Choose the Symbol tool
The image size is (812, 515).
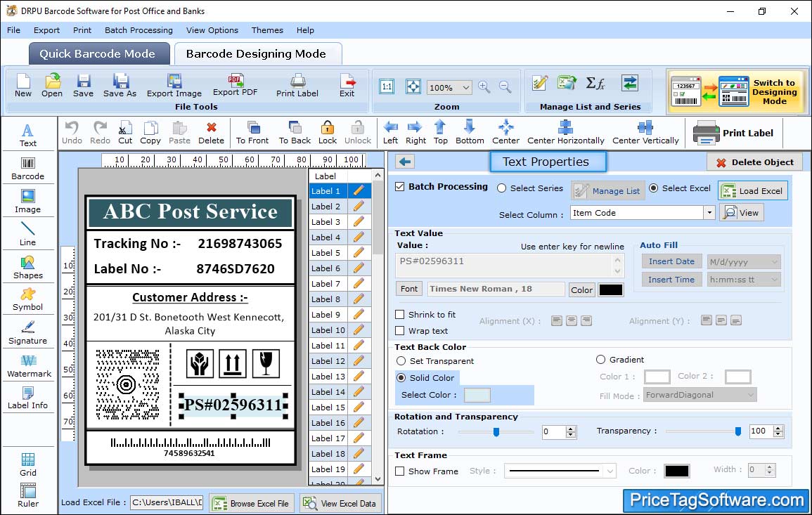pyautogui.click(x=28, y=300)
